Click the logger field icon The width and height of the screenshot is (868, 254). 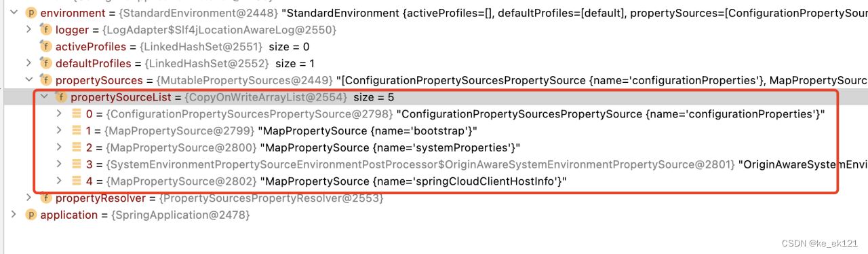click(x=45, y=30)
